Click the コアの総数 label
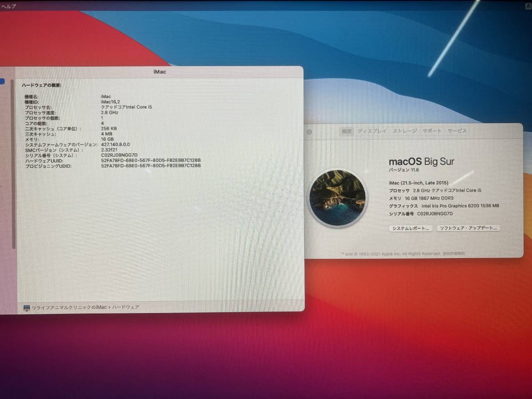The width and height of the screenshot is (532, 399). (37, 123)
